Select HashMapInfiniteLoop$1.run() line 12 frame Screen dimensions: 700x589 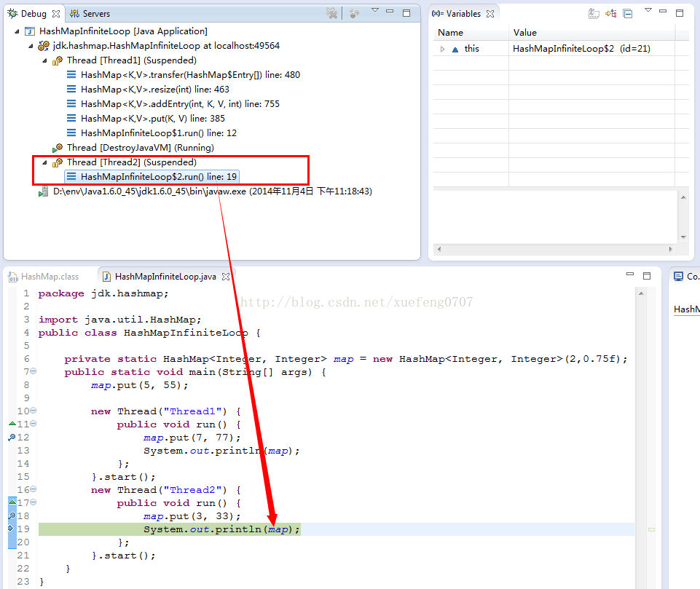(159, 133)
